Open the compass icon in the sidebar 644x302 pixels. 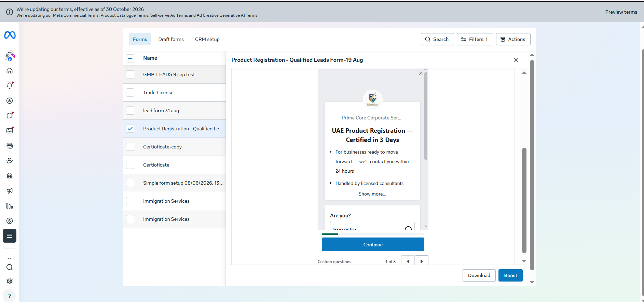[x=10, y=101]
